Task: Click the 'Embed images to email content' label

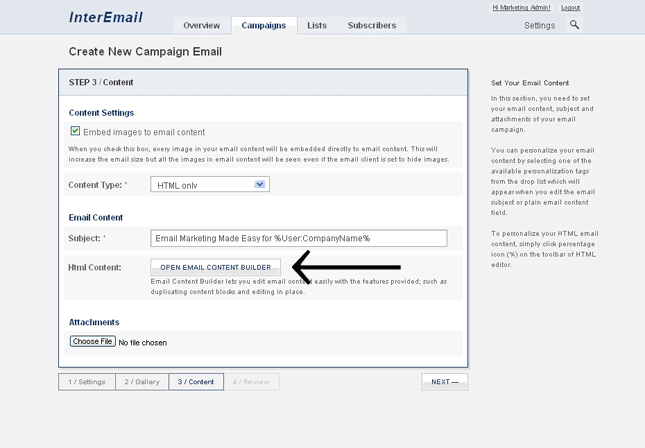Action: (x=144, y=132)
